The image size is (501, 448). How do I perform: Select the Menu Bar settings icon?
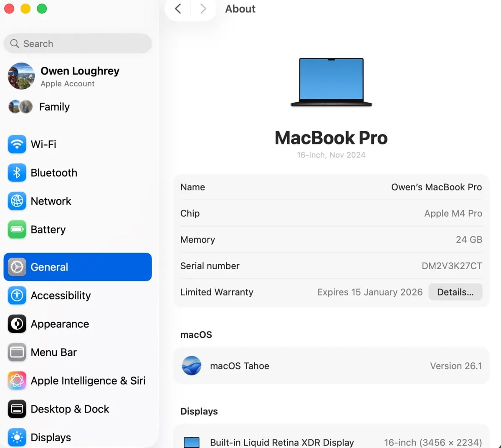point(17,352)
